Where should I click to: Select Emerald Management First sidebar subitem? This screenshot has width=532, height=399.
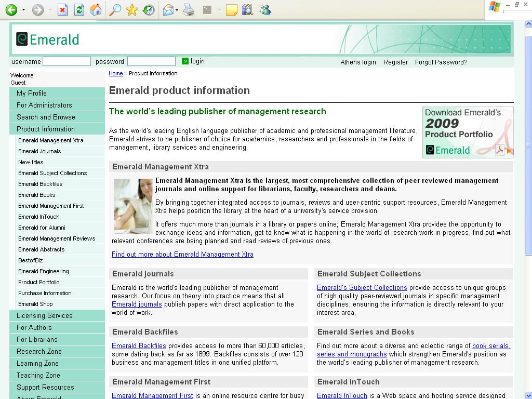[60, 206]
